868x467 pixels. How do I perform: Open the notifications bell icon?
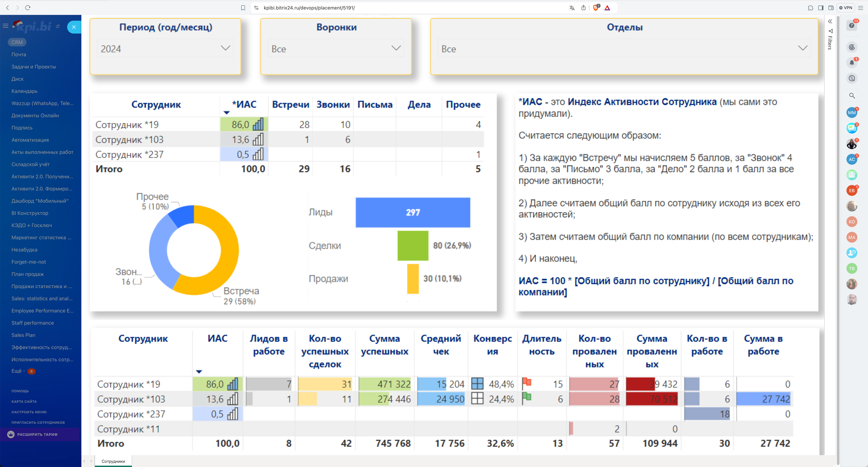852,63
